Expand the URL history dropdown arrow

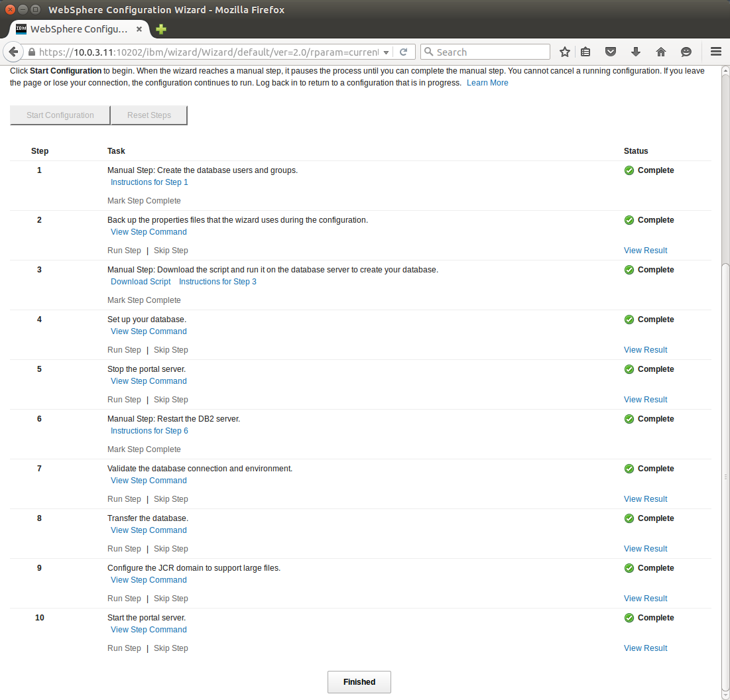(x=386, y=52)
